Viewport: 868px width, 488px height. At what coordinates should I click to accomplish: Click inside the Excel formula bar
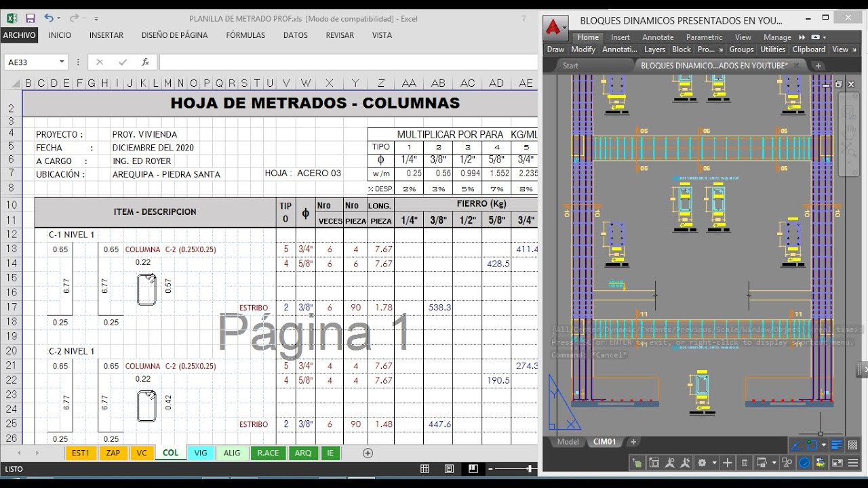tap(348, 62)
